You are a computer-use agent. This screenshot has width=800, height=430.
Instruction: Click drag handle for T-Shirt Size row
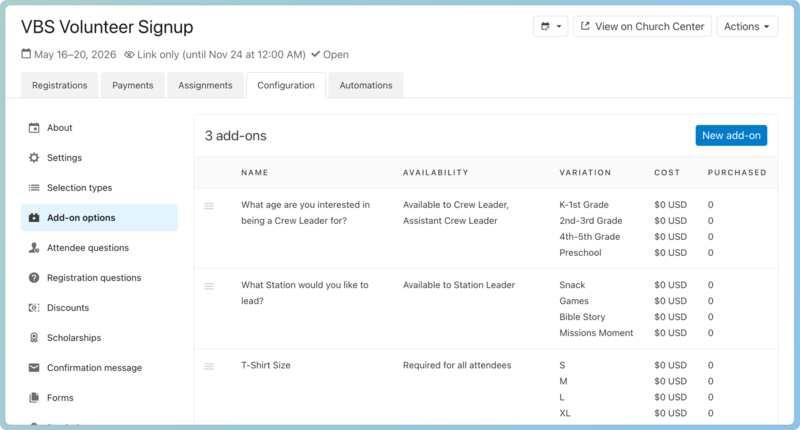[209, 366]
